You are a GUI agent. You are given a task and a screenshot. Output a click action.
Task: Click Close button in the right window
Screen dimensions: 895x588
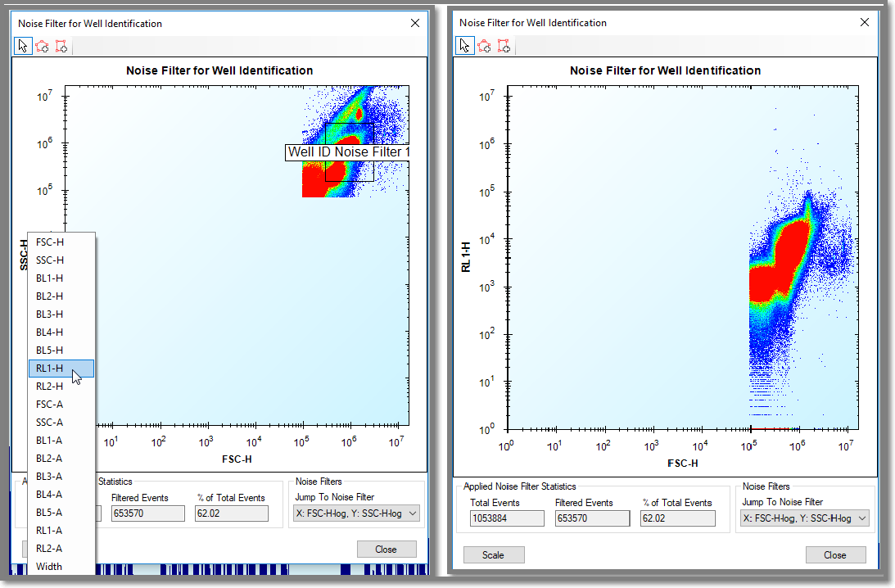click(835, 554)
